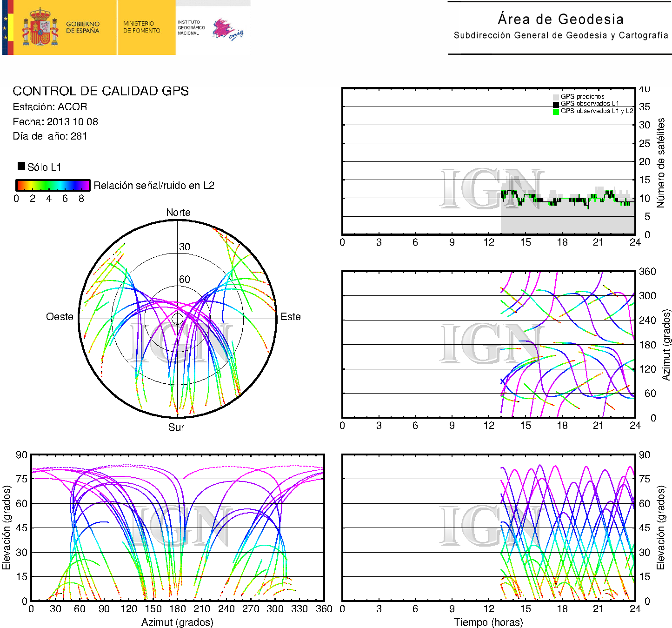Click the Norte label on sky plot
Screen dimensions: 672x628
coord(178,213)
